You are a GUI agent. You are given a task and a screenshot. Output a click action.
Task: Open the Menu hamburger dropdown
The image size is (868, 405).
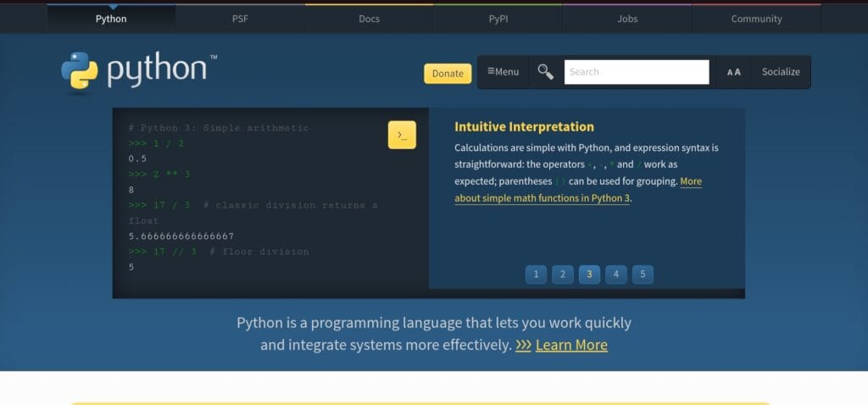pyautogui.click(x=503, y=72)
